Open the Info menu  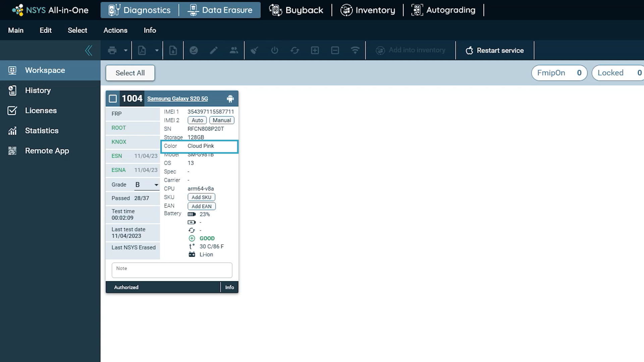tap(150, 30)
